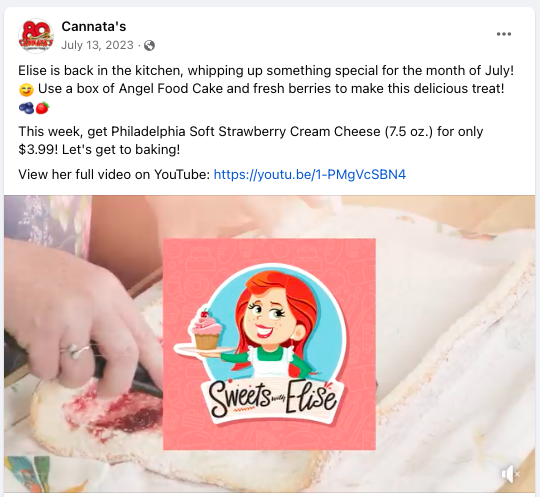
Task: Click 'View her full video on YouTube' text
Action: [x=114, y=174]
